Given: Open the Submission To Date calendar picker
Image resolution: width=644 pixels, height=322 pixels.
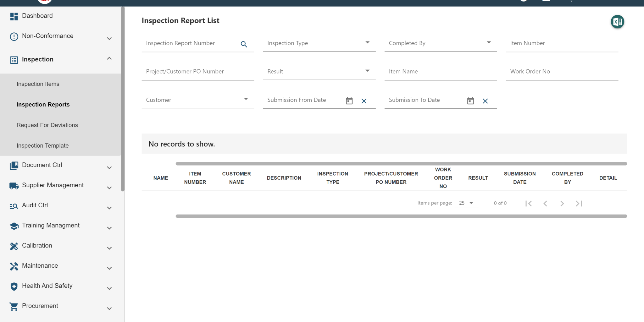Looking at the screenshot, I should point(470,101).
